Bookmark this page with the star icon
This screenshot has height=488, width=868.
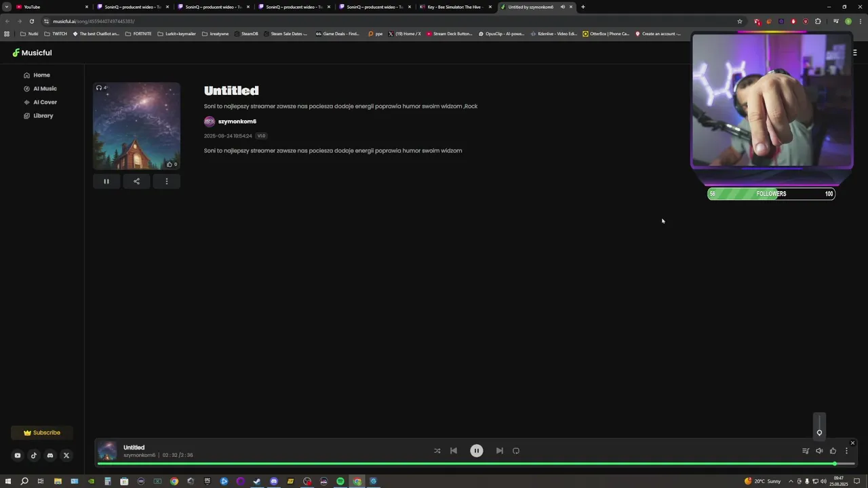[x=740, y=21]
